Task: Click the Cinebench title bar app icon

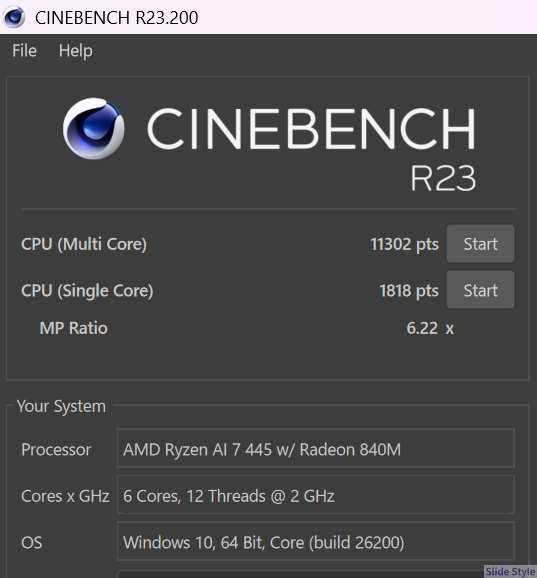Action: 14,17
